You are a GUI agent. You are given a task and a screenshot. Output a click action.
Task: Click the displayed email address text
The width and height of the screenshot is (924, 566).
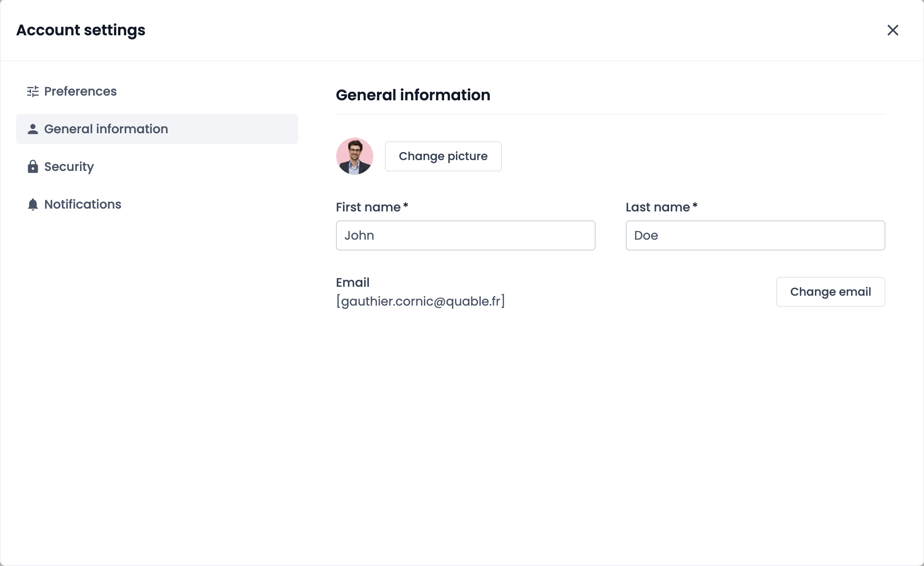(421, 301)
